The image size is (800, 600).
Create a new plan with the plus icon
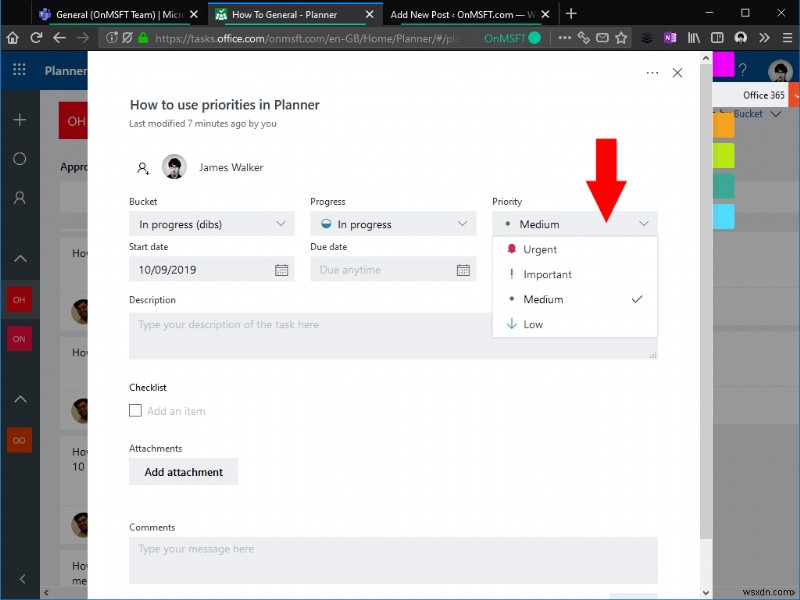[17, 118]
